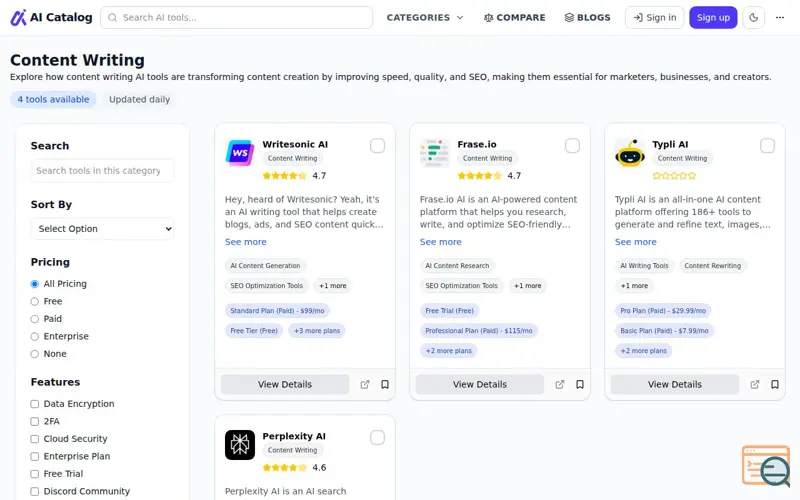Enable Discord Community feature filter
800x500 pixels.
coord(35,491)
